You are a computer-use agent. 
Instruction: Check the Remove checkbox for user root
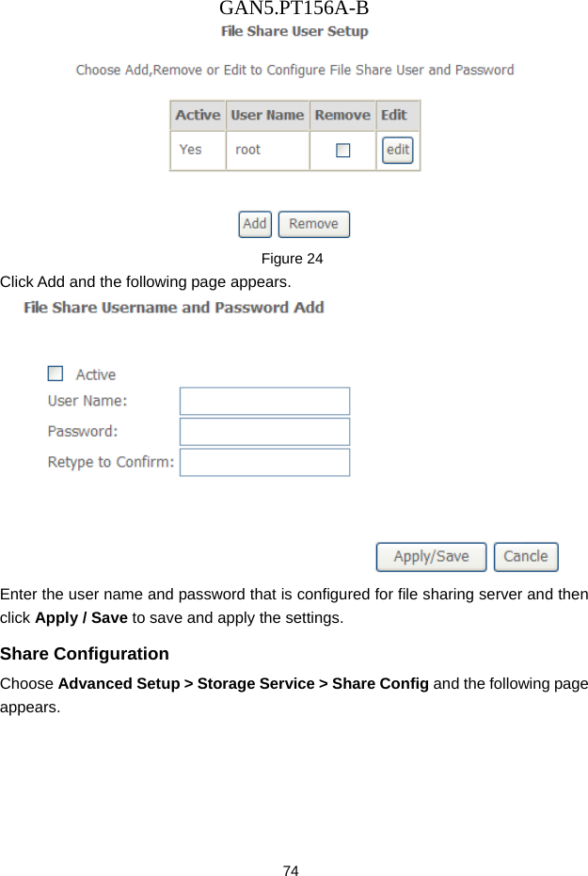[x=342, y=150]
